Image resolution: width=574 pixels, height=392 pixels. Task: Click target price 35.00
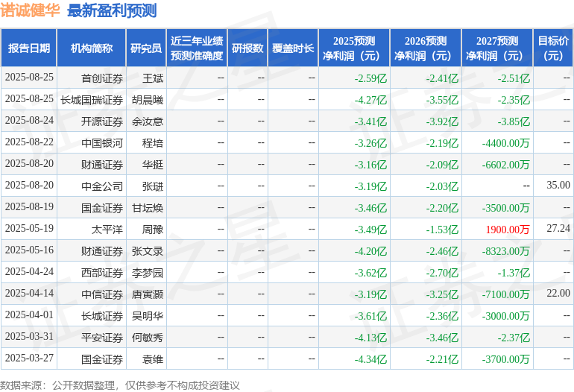pos(558,185)
